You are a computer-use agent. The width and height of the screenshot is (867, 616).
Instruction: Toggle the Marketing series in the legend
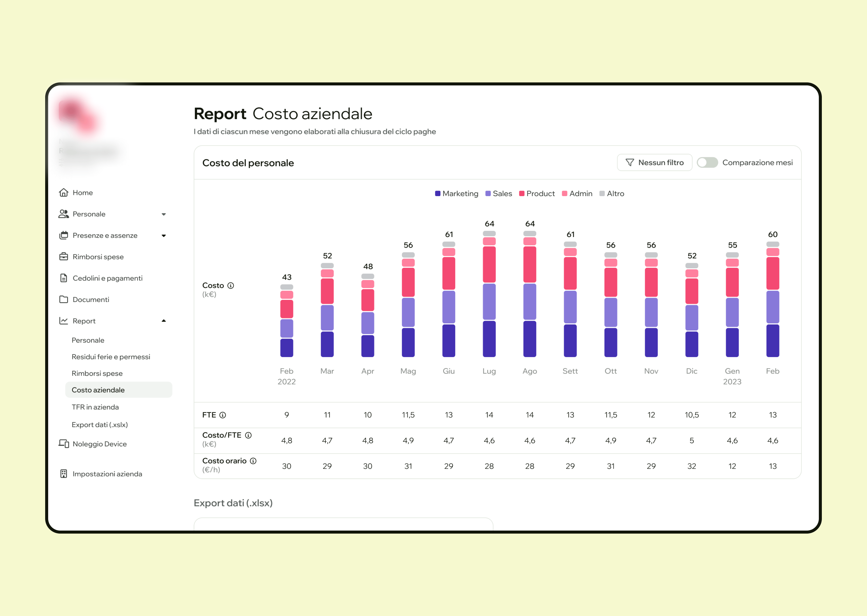457,193
